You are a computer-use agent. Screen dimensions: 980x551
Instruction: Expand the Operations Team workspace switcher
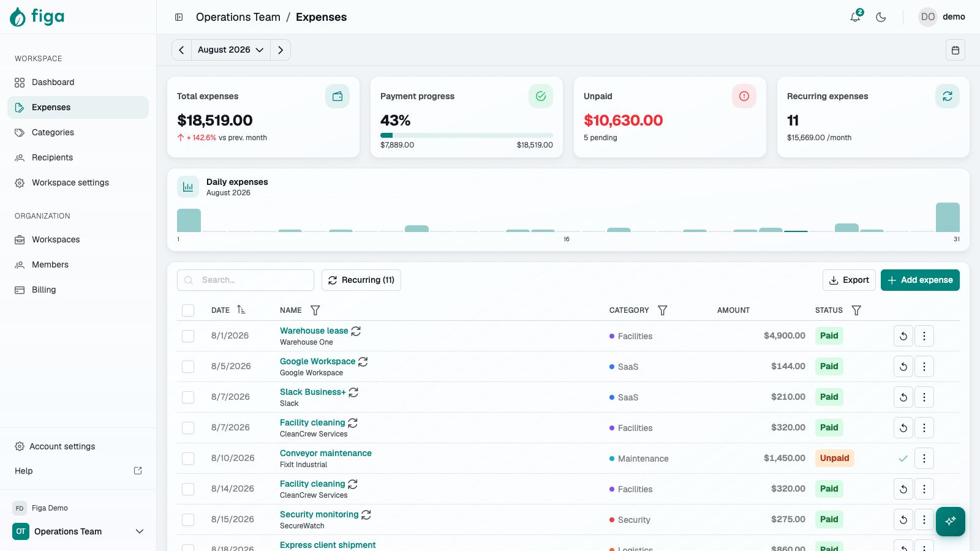(x=78, y=531)
